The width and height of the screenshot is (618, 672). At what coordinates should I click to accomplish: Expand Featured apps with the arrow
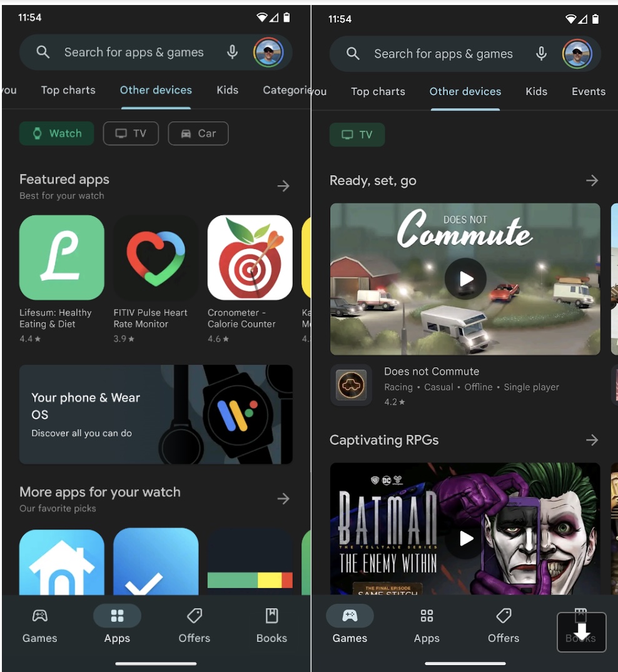[x=283, y=186]
